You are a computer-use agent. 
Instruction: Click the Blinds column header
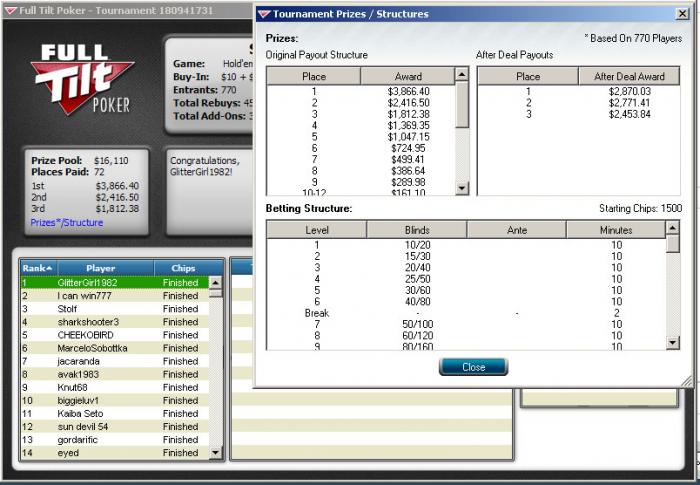pyautogui.click(x=417, y=230)
